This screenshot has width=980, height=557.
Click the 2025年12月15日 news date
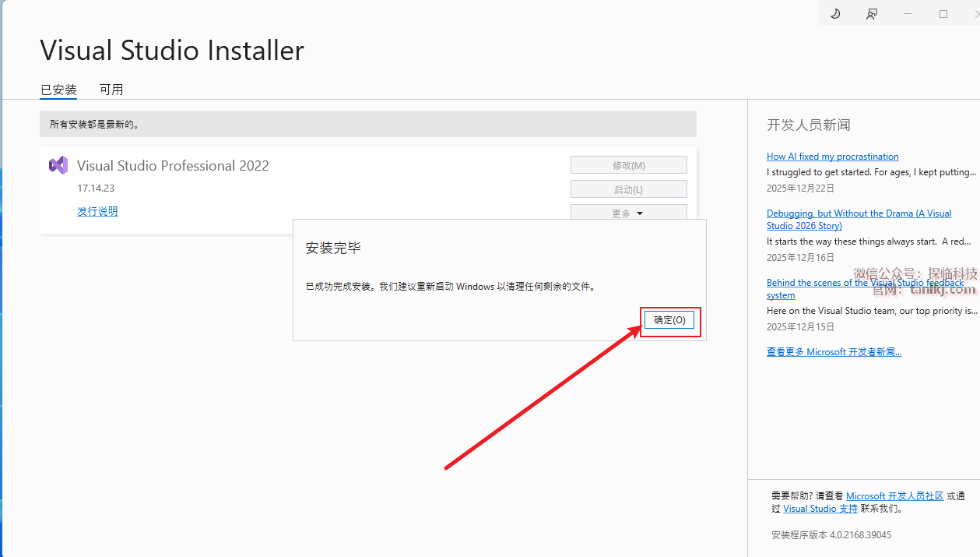800,326
